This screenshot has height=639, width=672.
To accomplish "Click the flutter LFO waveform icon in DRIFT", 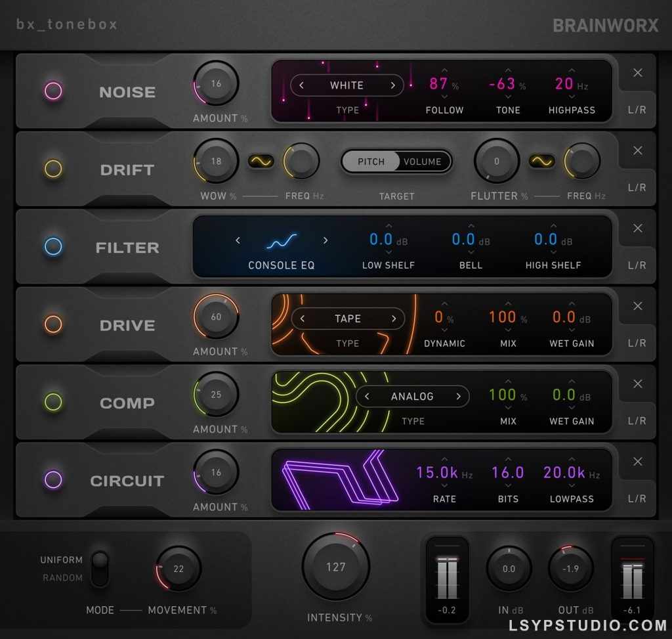I will coord(541,161).
